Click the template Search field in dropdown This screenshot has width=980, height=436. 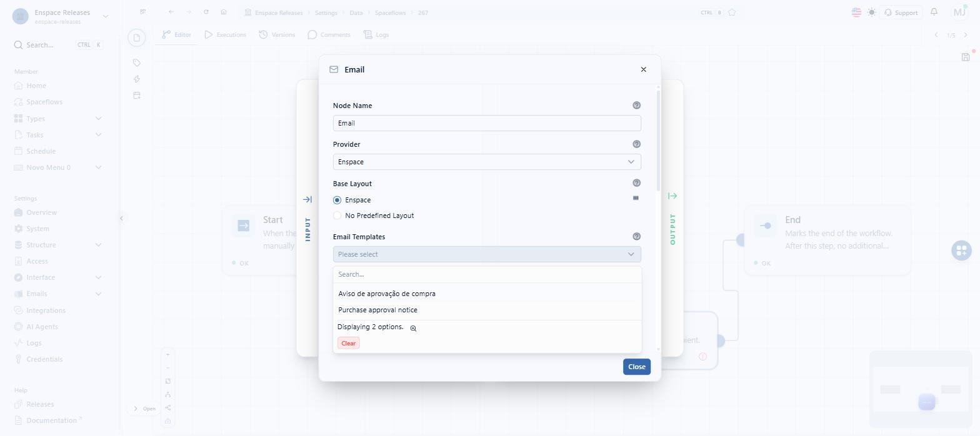[x=487, y=274]
